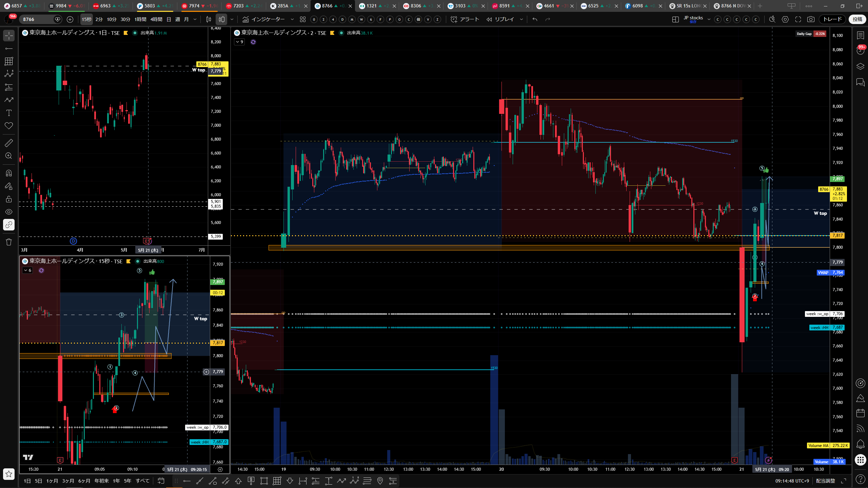Open the calendar panel icon
This screenshot has height=488, width=868.
[860, 413]
